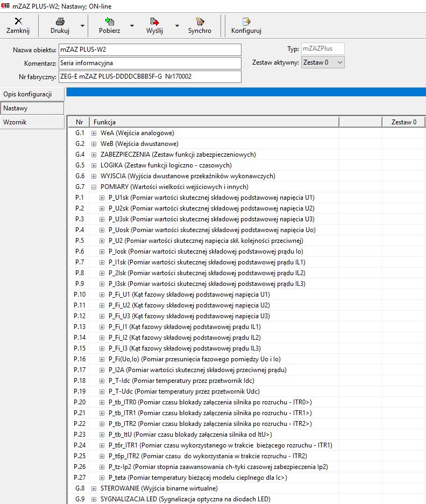Click the Nazwa obiektu input field
Image resolution: width=426 pixels, height=504 pixels.
(150, 50)
